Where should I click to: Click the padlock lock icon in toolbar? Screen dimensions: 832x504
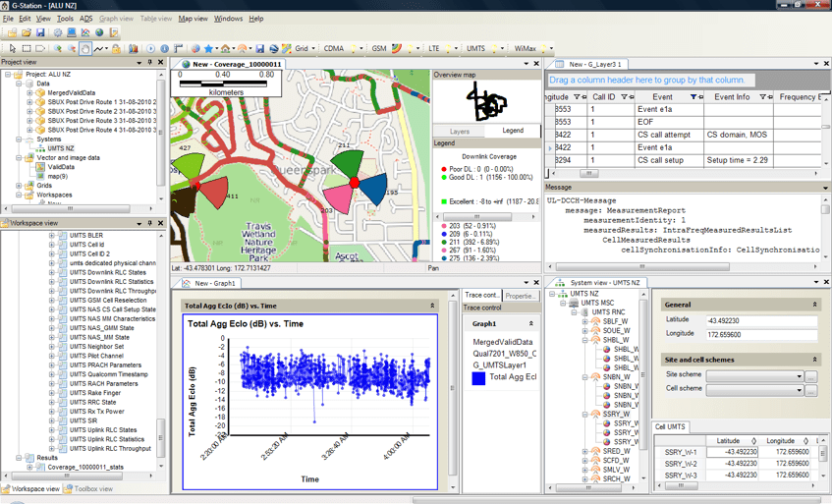pos(116,48)
